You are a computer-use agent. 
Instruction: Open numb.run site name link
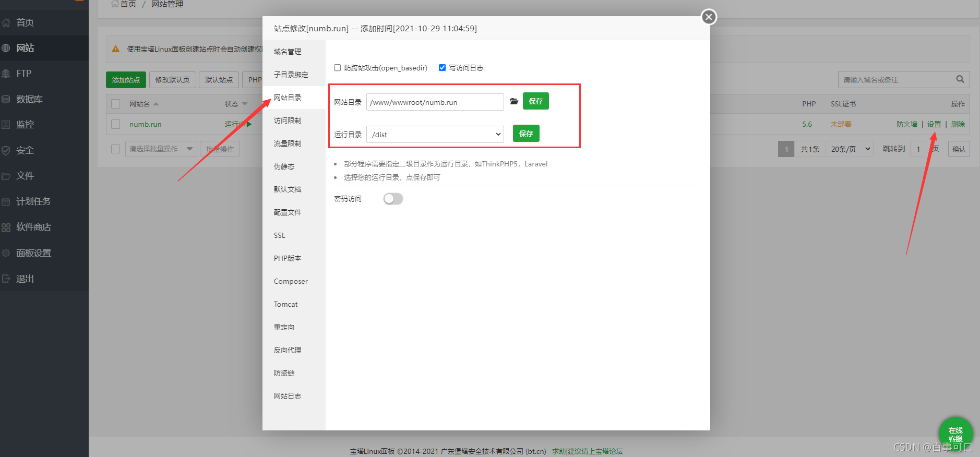tap(146, 124)
